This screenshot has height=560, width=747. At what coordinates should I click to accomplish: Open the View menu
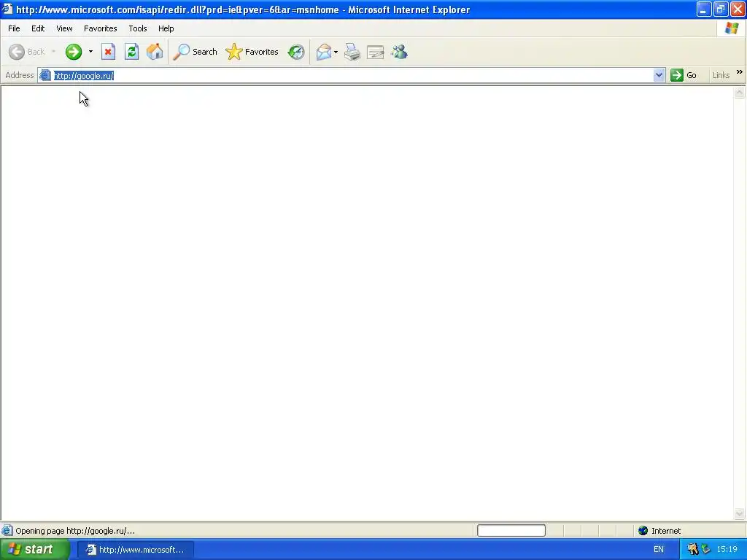[x=64, y=28]
